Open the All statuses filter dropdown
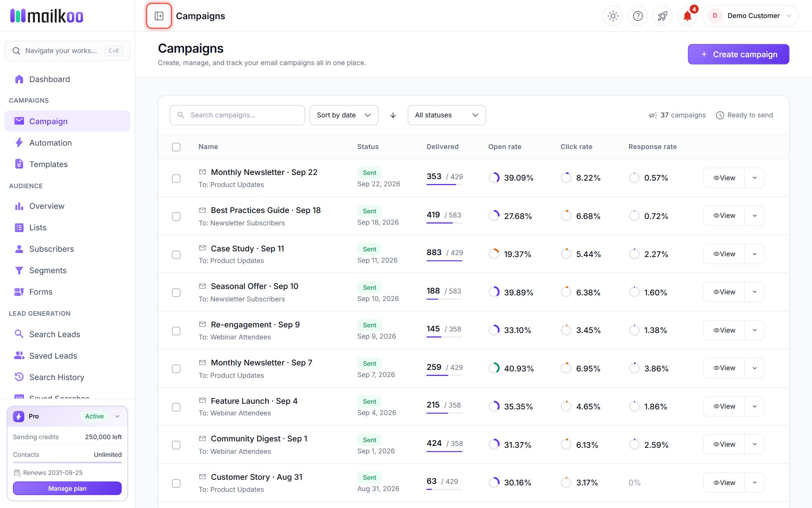The height and width of the screenshot is (508, 812). pyautogui.click(x=447, y=115)
